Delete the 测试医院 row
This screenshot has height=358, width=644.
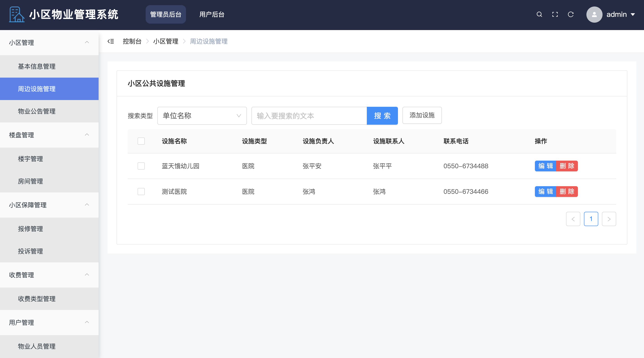coord(567,192)
